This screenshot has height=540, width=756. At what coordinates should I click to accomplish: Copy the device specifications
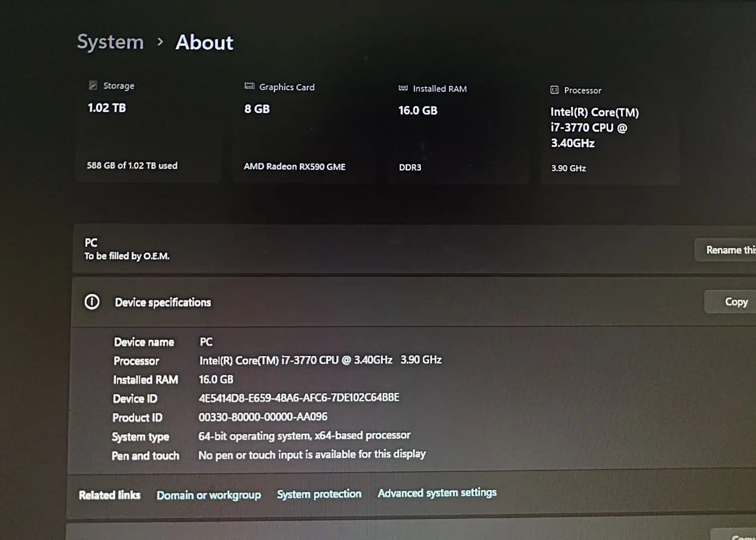click(735, 302)
